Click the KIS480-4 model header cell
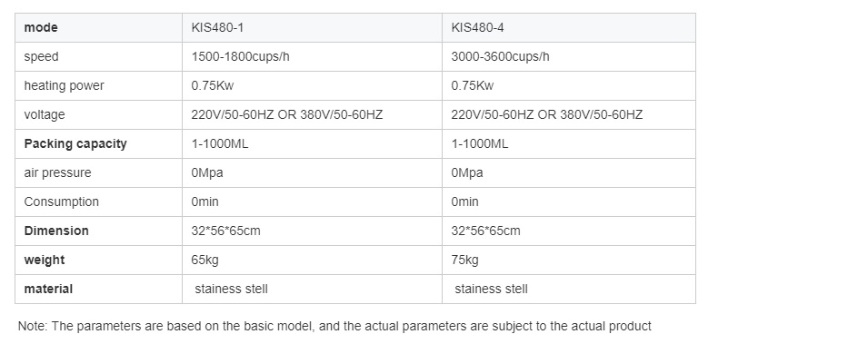 click(569, 27)
